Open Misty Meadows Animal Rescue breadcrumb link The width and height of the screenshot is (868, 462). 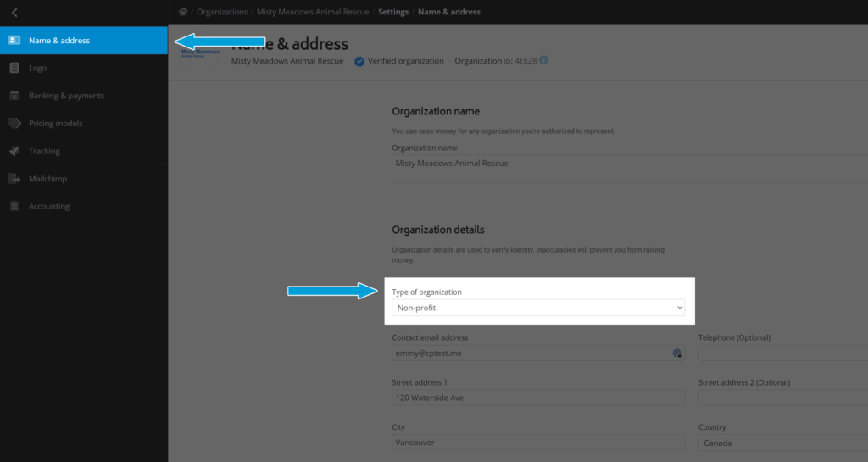click(x=313, y=12)
